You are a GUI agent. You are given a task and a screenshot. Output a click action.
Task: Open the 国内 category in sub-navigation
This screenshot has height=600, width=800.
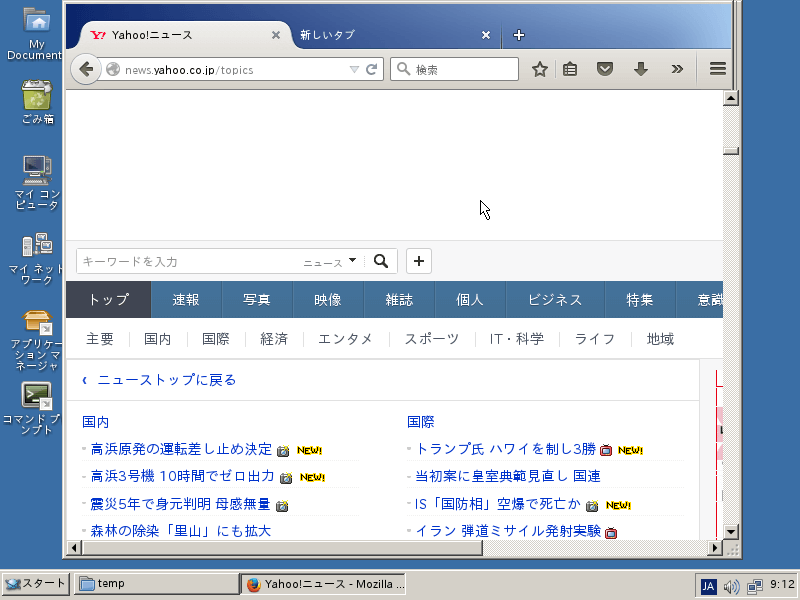coord(158,339)
